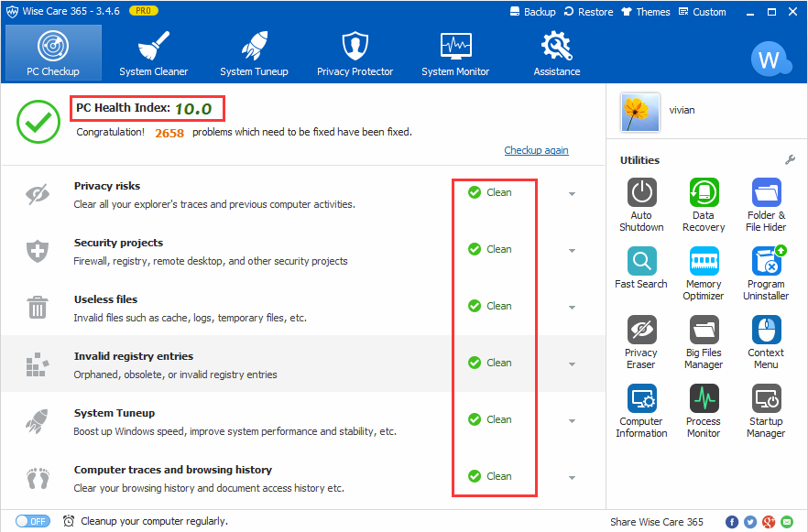
Task: Click the Security projects Clean status
Action: (490, 249)
